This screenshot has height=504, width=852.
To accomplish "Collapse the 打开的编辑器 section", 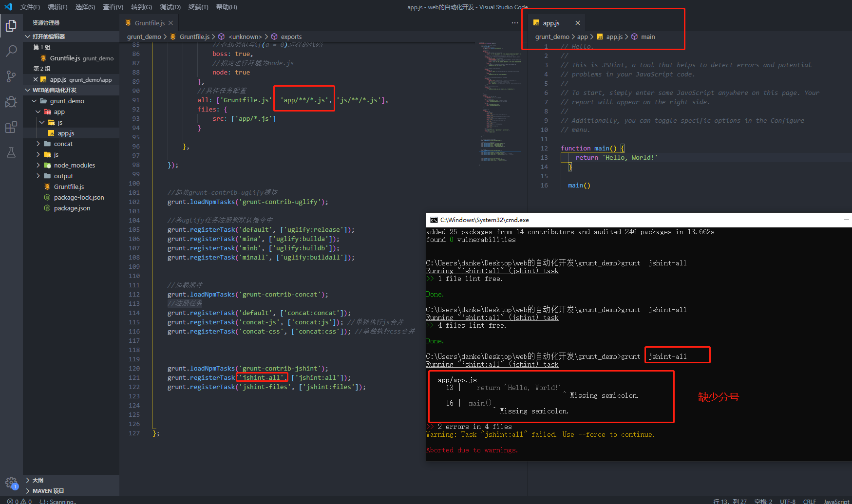I will pyautogui.click(x=28, y=37).
